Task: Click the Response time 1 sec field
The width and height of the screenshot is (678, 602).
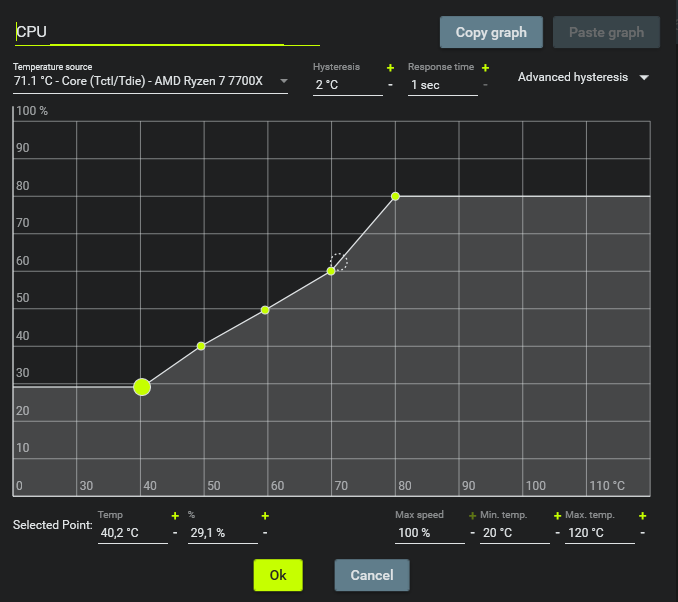Action: pyautogui.click(x=443, y=85)
